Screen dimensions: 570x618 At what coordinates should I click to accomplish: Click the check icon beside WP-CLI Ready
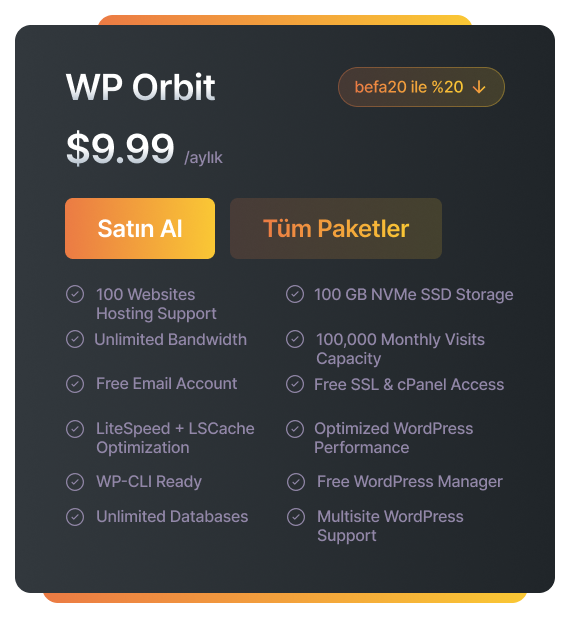tap(75, 482)
